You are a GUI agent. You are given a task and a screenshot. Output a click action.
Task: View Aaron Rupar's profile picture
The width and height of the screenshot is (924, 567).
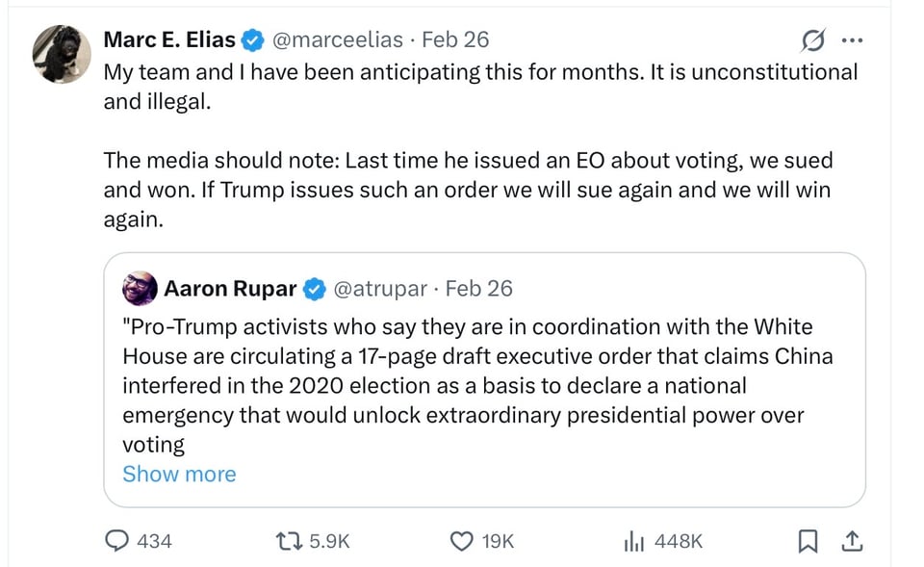[140, 288]
